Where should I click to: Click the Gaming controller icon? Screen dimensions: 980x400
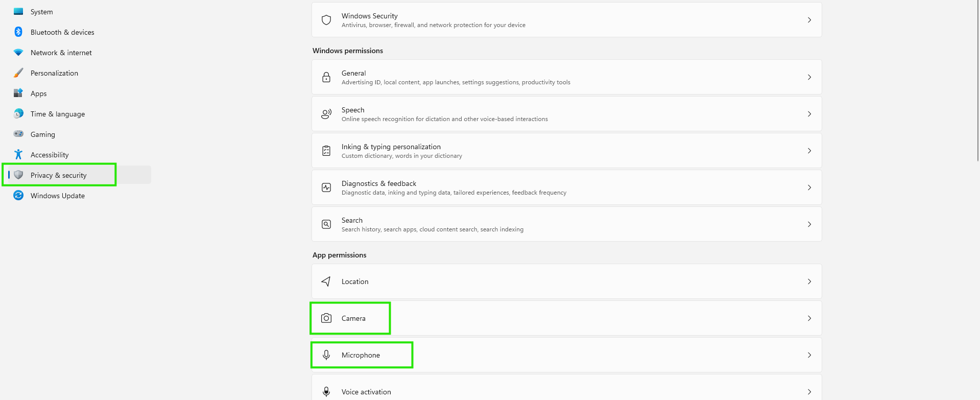pos(18,134)
